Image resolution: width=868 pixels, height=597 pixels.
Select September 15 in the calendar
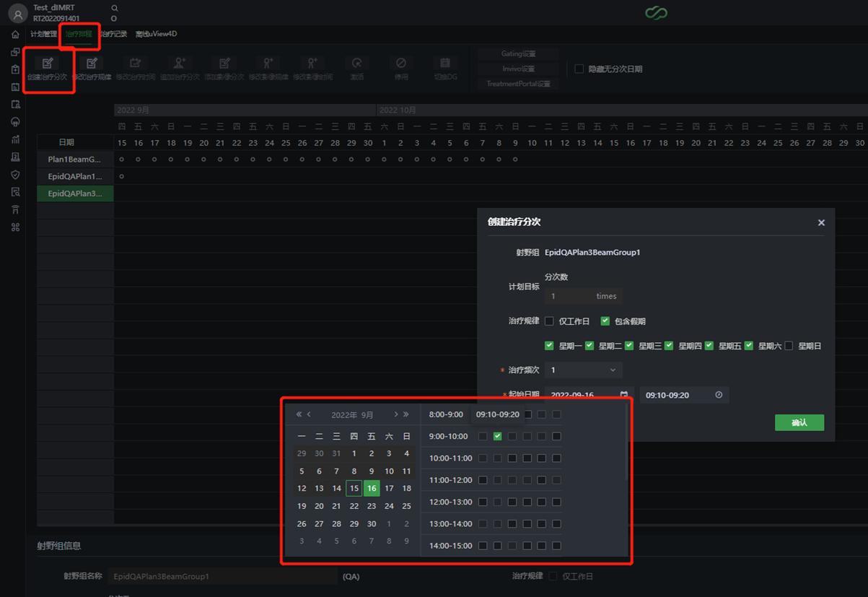pos(354,489)
